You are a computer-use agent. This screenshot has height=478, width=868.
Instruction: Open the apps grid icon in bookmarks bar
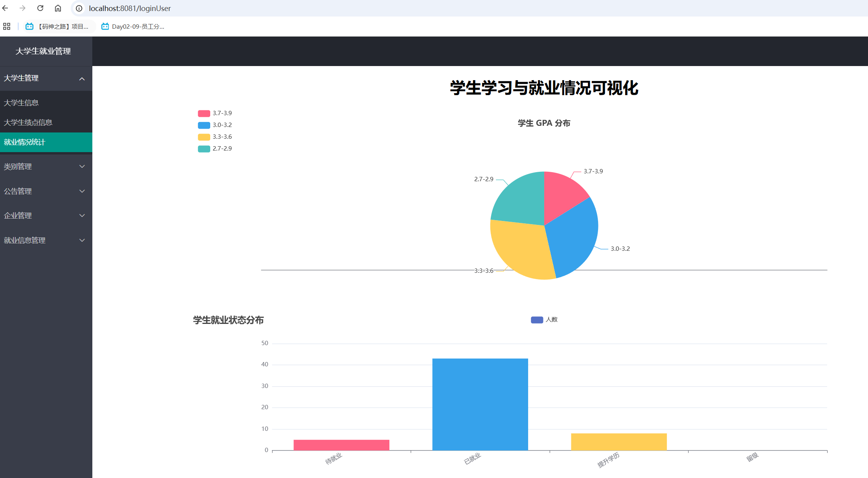7,26
